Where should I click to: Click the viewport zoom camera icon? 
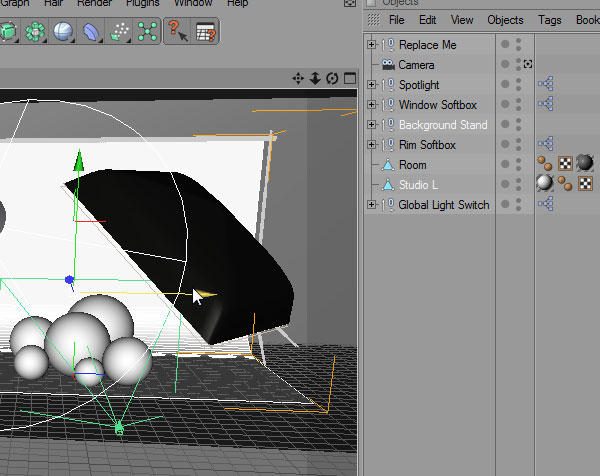(315, 78)
